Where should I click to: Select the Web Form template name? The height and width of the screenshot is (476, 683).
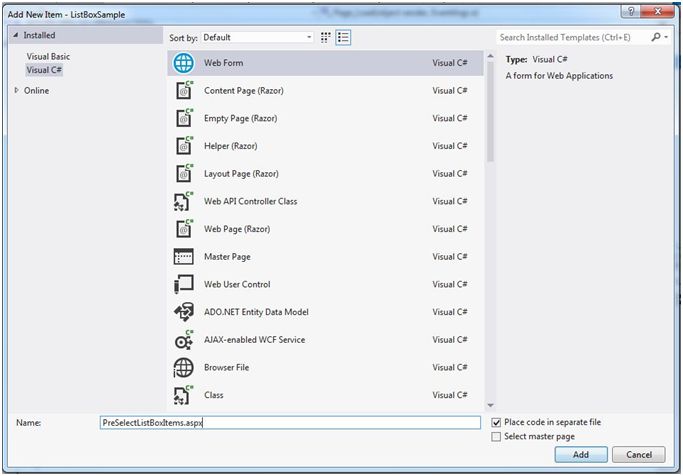pos(223,63)
